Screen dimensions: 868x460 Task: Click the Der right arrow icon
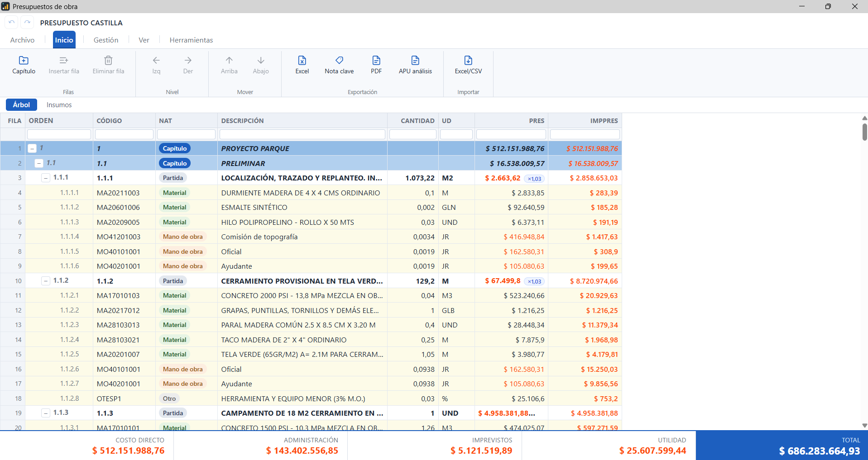[x=188, y=60]
